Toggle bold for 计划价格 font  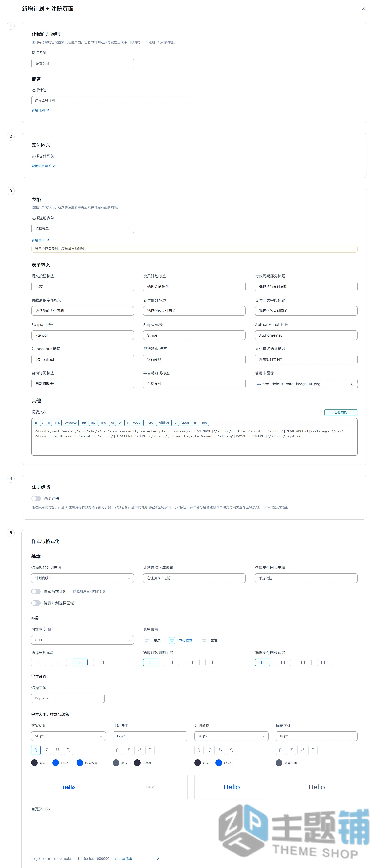pos(199,750)
